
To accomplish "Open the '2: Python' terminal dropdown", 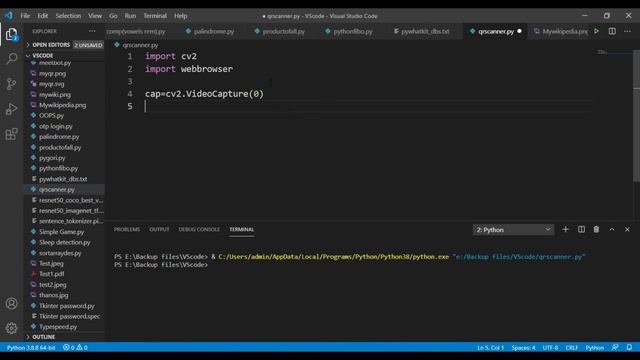I will pos(513,230).
